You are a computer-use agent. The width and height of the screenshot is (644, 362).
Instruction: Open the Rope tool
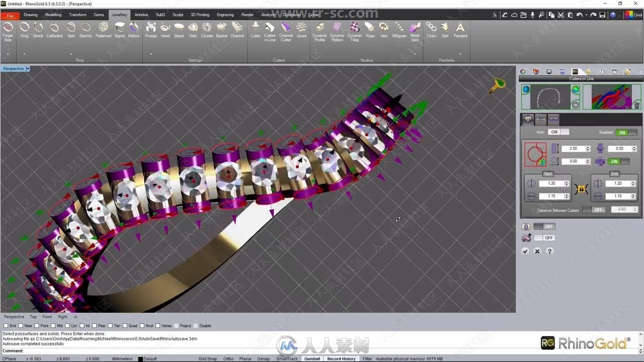coord(370,30)
